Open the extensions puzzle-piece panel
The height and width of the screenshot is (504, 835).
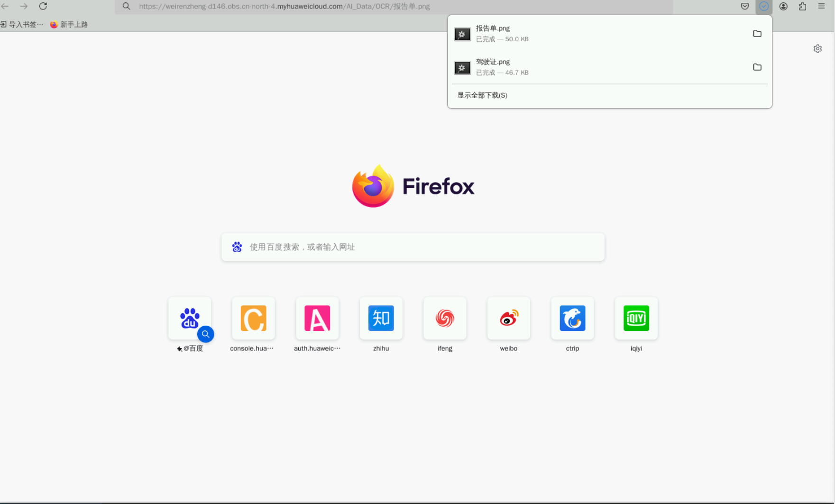click(x=802, y=6)
